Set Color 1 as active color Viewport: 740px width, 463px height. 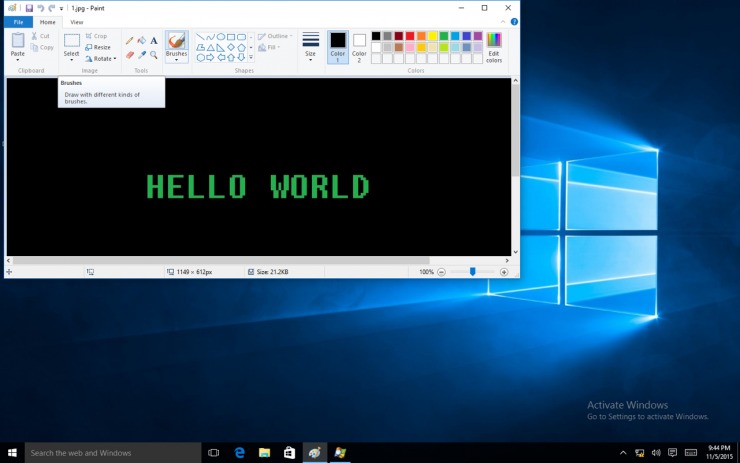(x=338, y=46)
